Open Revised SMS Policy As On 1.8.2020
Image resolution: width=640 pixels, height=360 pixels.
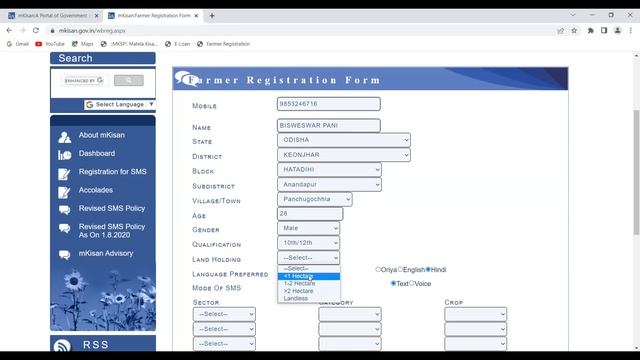point(112,231)
